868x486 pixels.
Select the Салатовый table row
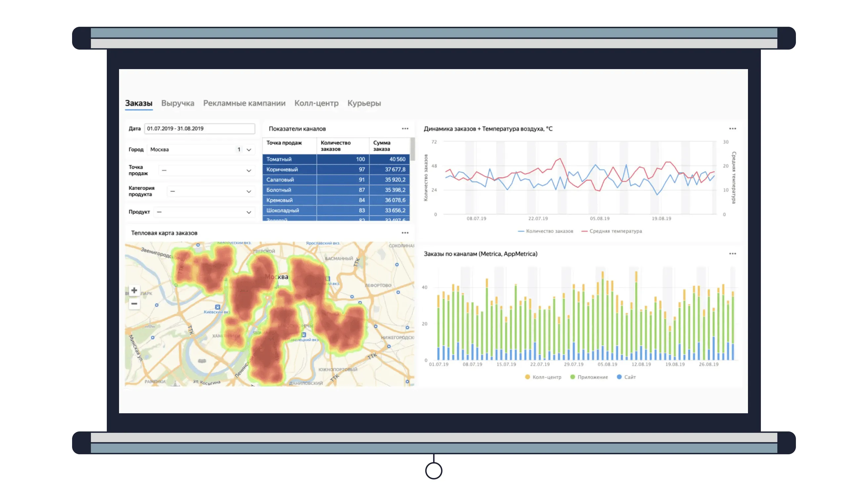[x=336, y=180]
